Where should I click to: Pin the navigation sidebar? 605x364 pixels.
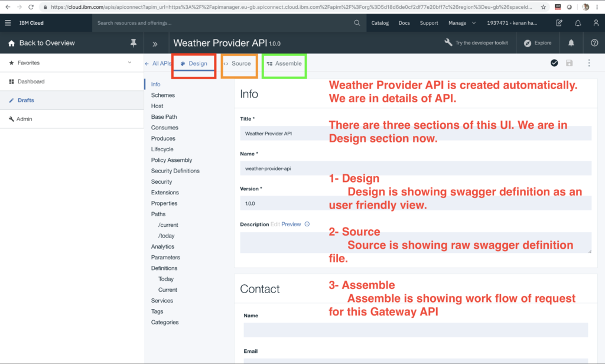(133, 43)
